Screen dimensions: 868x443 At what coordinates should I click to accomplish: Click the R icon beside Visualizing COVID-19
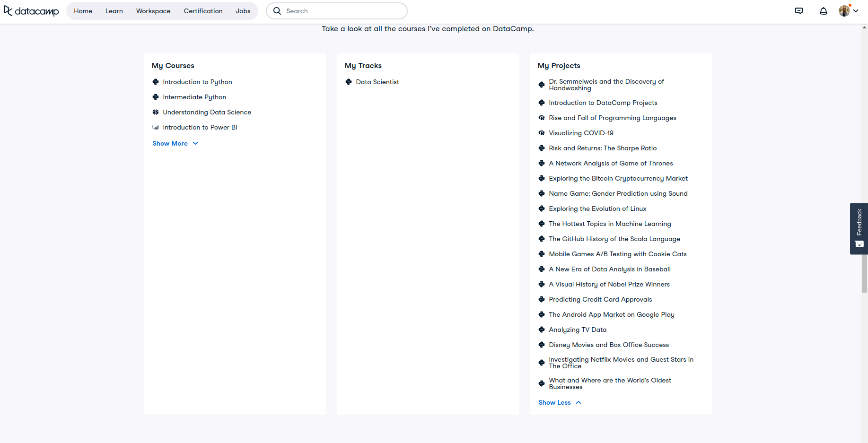[542, 133]
